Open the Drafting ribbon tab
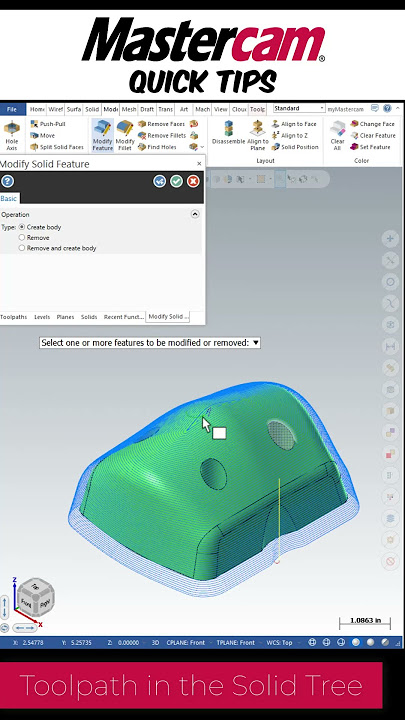 coord(147,109)
